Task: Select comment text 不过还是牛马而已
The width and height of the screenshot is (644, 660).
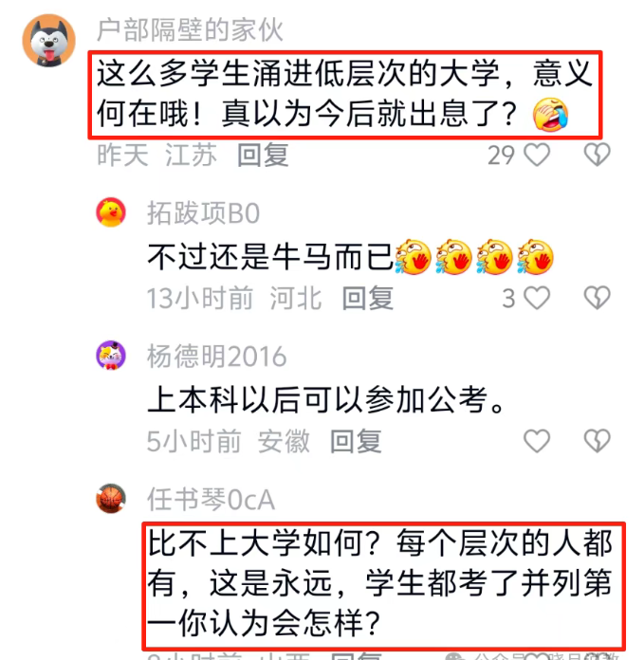Action: 271,257
